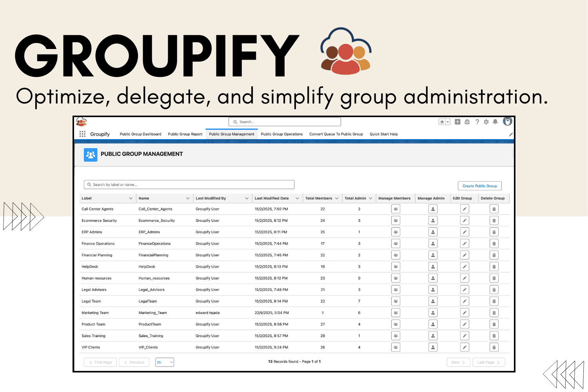Click the Groupify logo at top left
Image resolution: width=588 pixels, height=392 pixels.
tap(81, 122)
